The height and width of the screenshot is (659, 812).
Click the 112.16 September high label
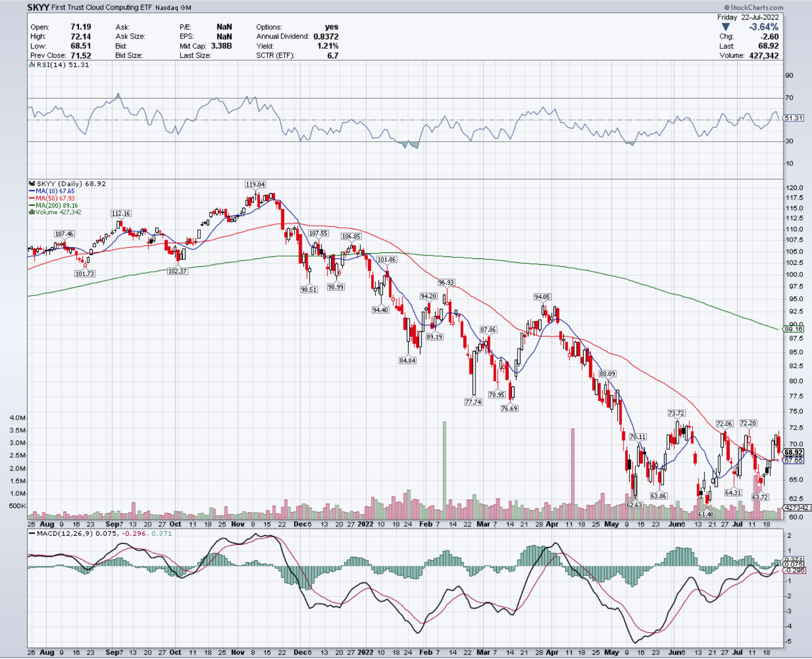coord(121,214)
